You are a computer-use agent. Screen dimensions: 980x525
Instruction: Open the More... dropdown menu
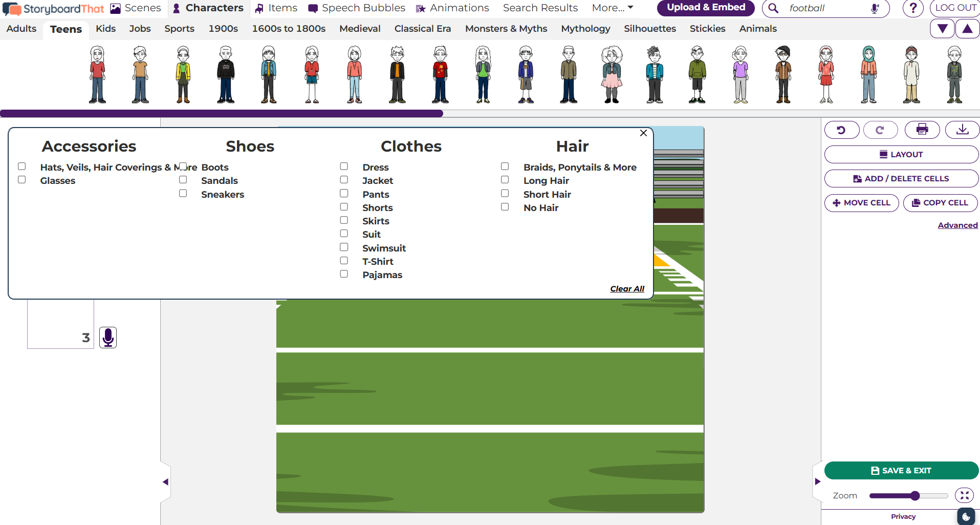click(x=613, y=8)
